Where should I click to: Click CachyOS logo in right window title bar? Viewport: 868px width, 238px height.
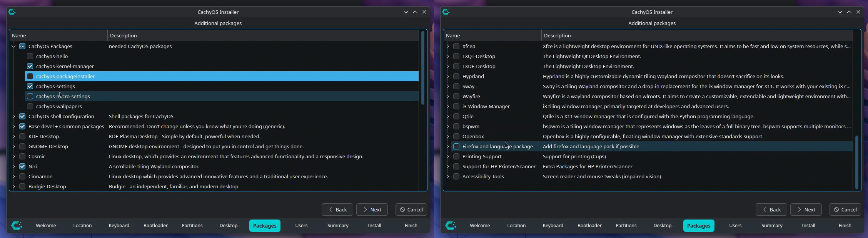(x=446, y=12)
